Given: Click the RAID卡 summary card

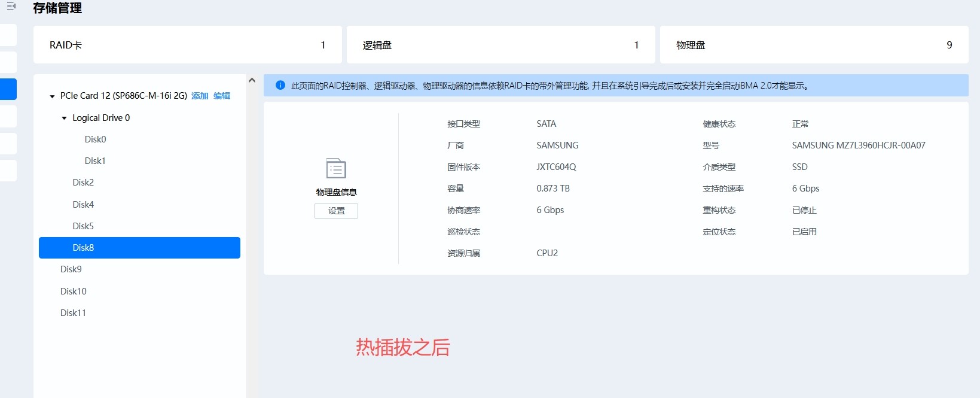Looking at the screenshot, I should 187,45.
